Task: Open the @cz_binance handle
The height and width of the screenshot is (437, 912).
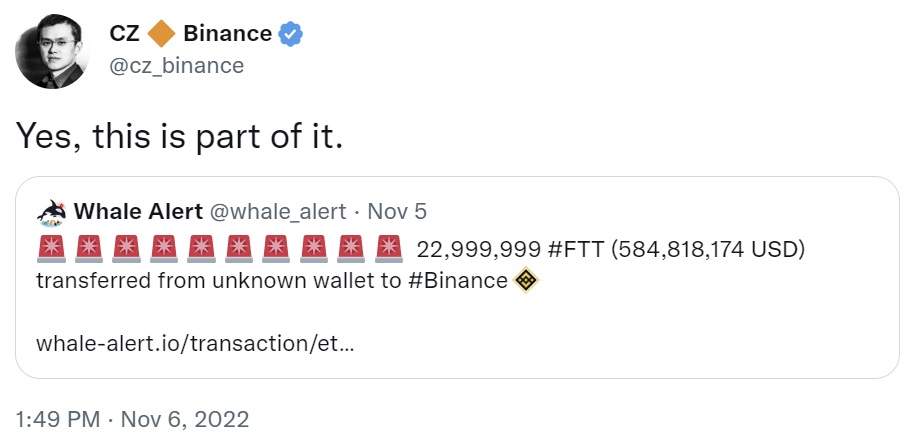Action: [176, 66]
